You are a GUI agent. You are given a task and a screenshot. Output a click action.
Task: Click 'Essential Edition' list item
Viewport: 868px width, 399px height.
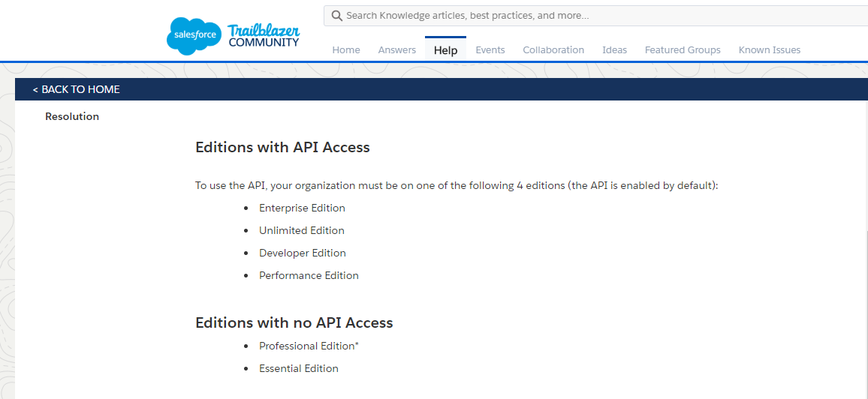298,368
